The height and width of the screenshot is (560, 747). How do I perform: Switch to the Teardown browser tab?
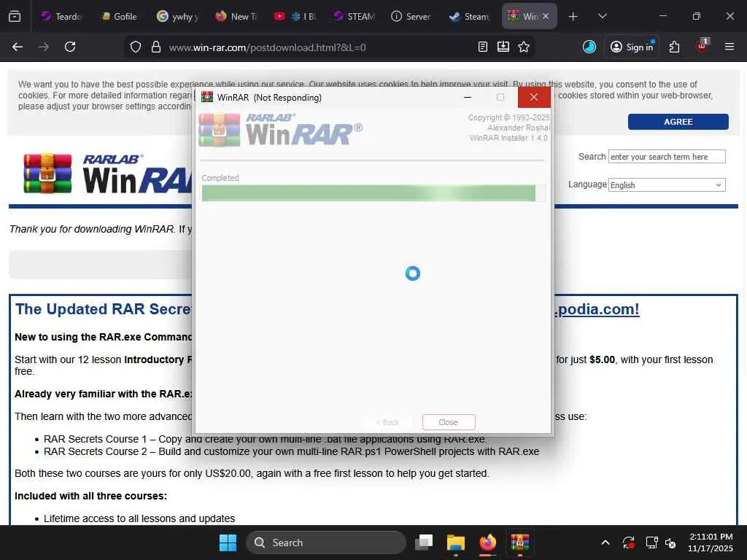coord(62,16)
